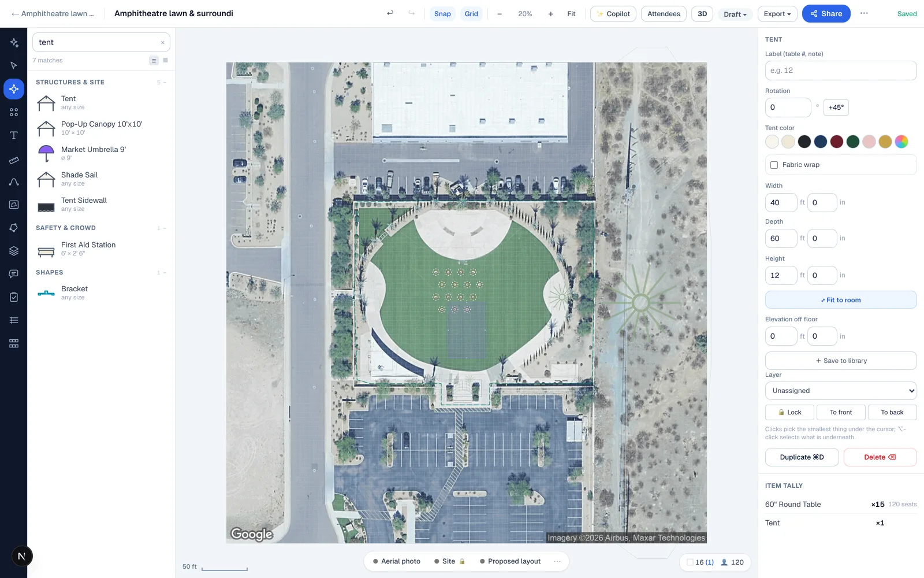Open the 3D view

tap(702, 14)
